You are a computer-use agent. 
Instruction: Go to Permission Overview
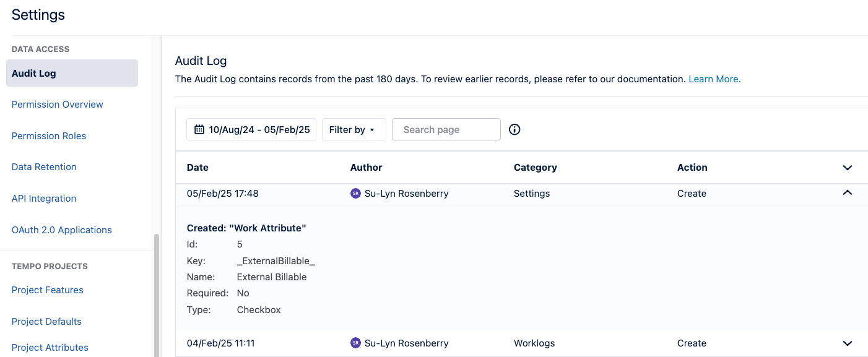pyautogui.click(x=58, y=105)
